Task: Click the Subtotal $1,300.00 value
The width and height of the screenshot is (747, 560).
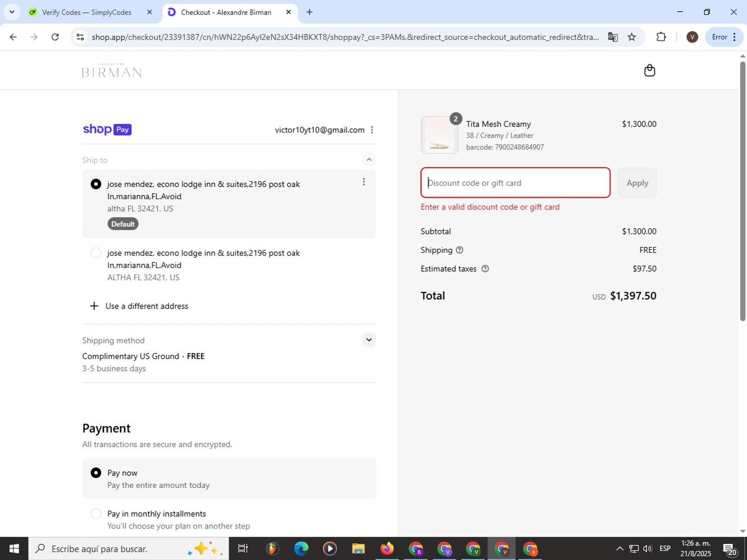Action: [639, 231]
